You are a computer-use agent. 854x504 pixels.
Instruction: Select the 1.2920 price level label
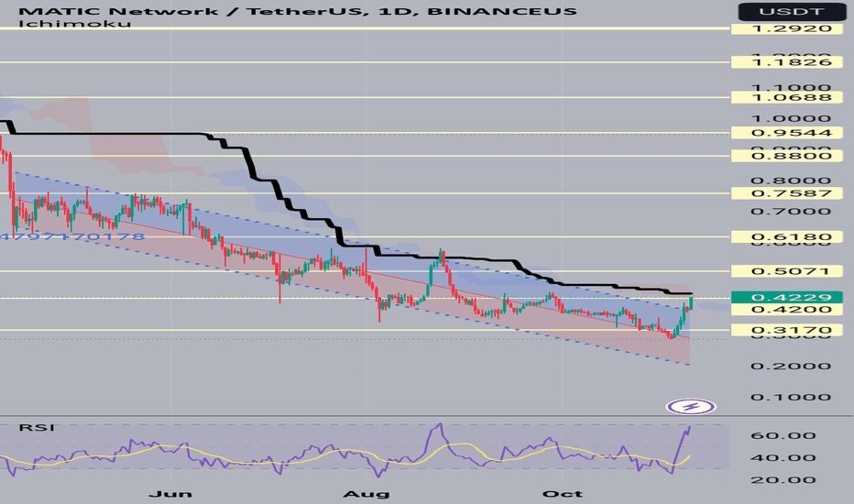point(786,28)
